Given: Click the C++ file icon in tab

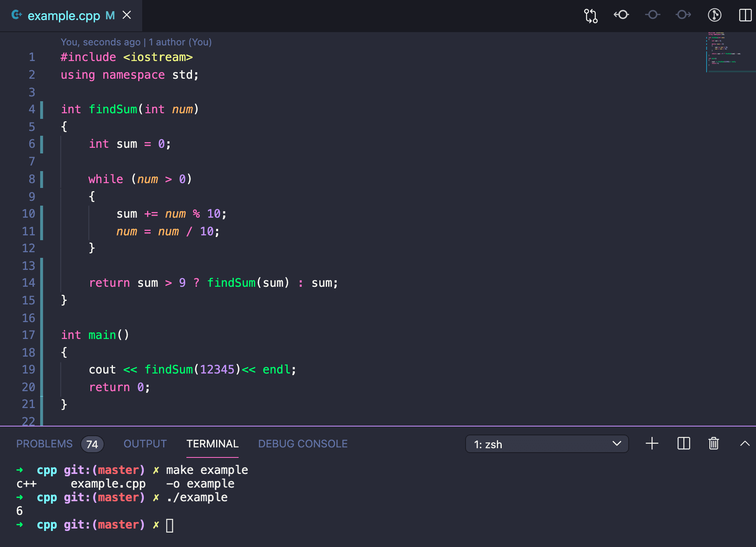Looking at the screenshot, I should point(16,15).
